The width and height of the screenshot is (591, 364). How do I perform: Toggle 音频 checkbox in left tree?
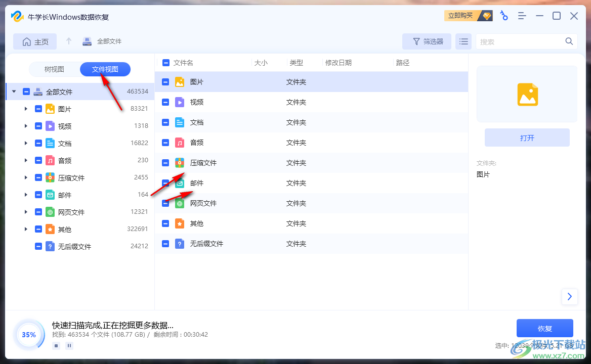click(38, 160)
